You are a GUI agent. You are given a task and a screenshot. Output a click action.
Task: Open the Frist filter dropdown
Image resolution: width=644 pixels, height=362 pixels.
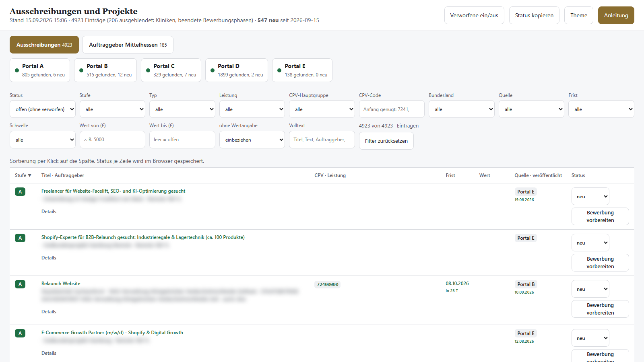coord(601,109)
